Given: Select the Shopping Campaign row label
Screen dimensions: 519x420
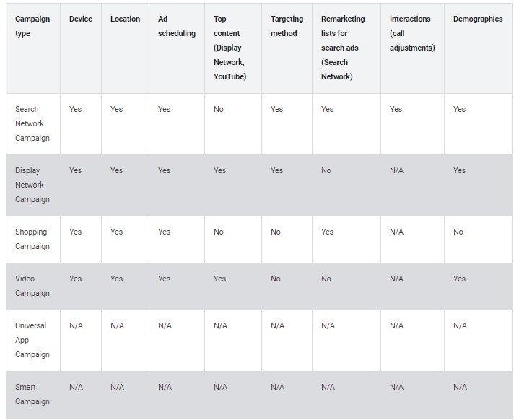Looking at the screenshot, I should point(32,239).
